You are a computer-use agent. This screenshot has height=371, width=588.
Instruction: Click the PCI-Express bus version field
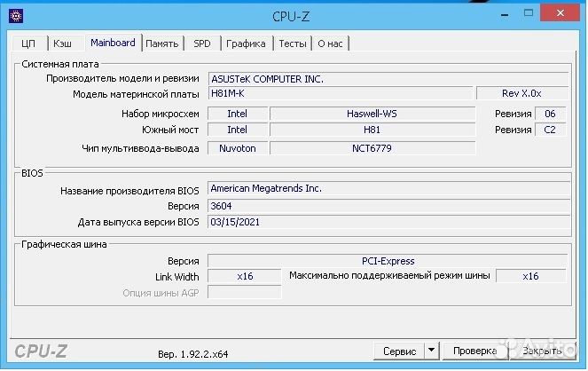(388, 261)
